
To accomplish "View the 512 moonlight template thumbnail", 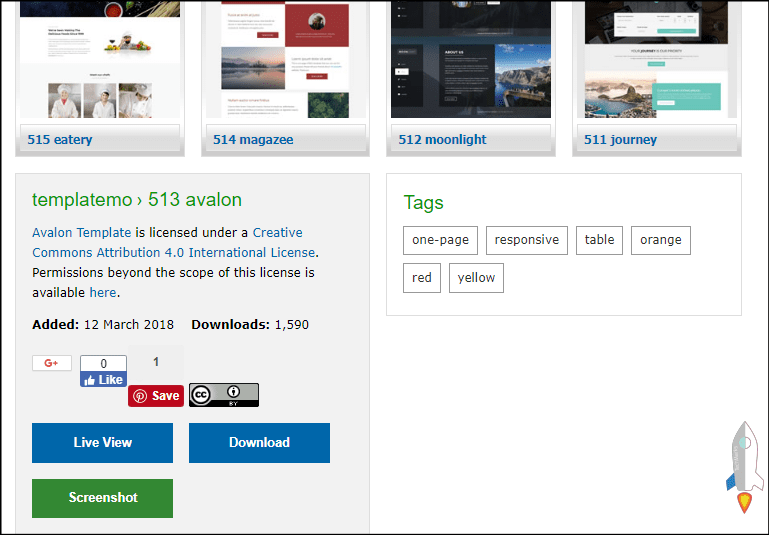I will [470, 60].
